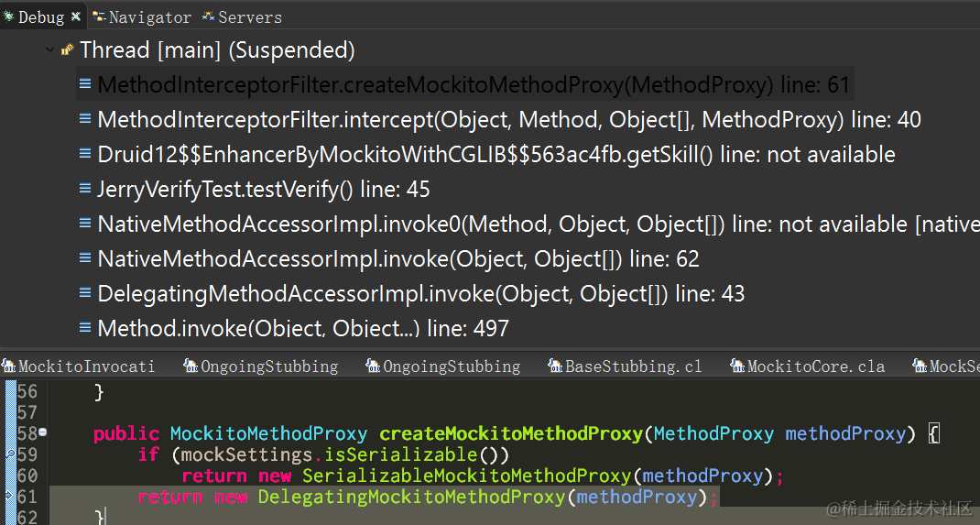Click the marker icon at line 59

pos(9,454)
